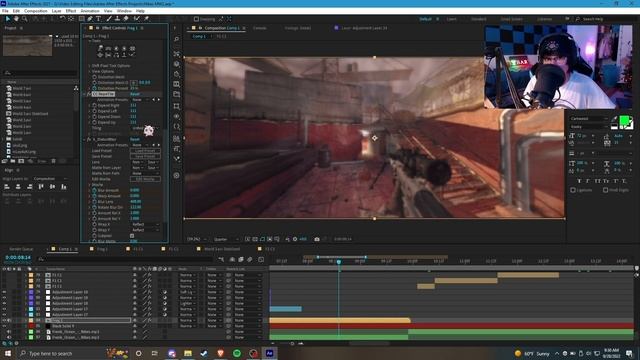
Task: Open the Matte from Path dropdown
Action: tap(145, 173)
